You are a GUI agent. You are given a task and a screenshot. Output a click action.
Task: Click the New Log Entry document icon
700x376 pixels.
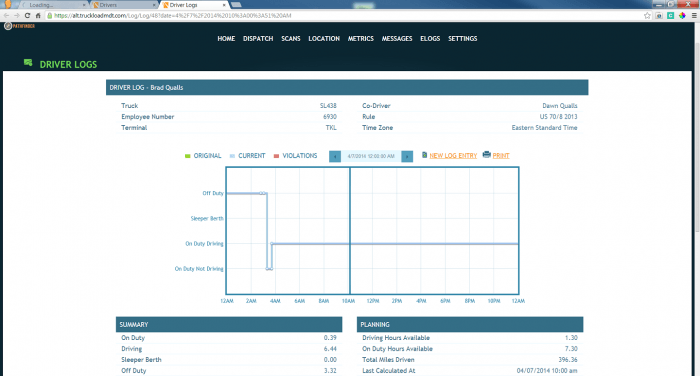tap(425, 155)
